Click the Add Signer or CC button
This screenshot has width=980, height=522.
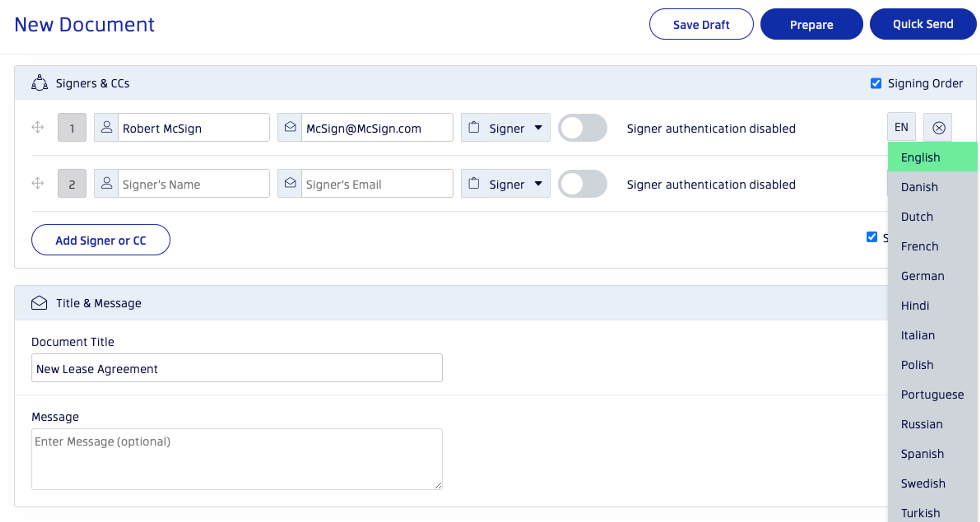pyautogui.click(x=101, y=240)
